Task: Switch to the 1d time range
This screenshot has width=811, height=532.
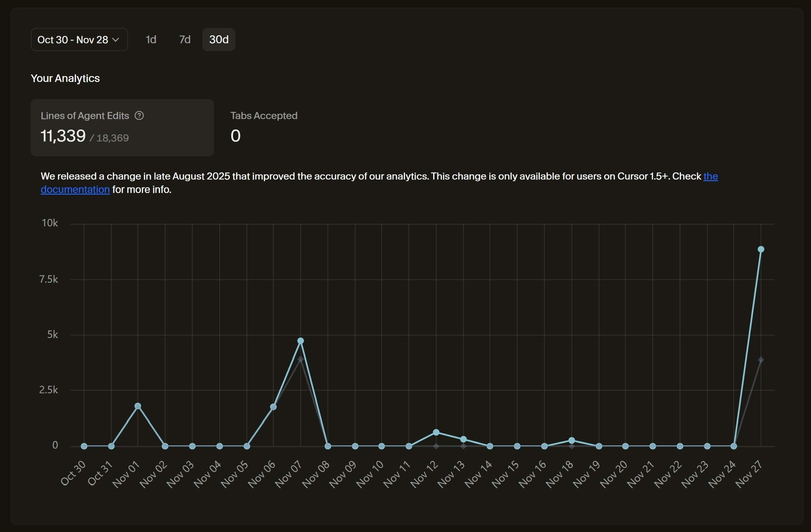Action: click(151, 40)
